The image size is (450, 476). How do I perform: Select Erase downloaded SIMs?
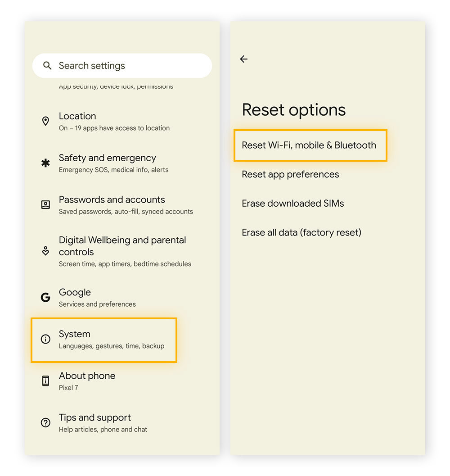(293, 203)
